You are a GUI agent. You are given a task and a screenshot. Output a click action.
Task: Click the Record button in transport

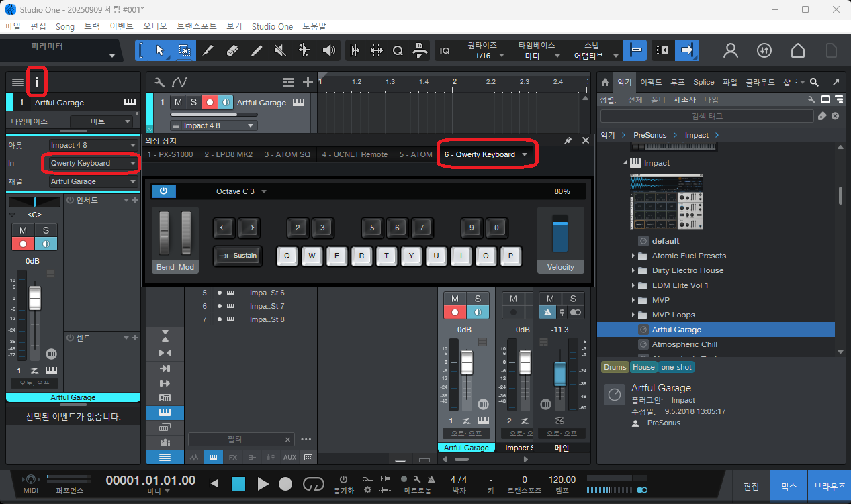[x=285, y=483]
